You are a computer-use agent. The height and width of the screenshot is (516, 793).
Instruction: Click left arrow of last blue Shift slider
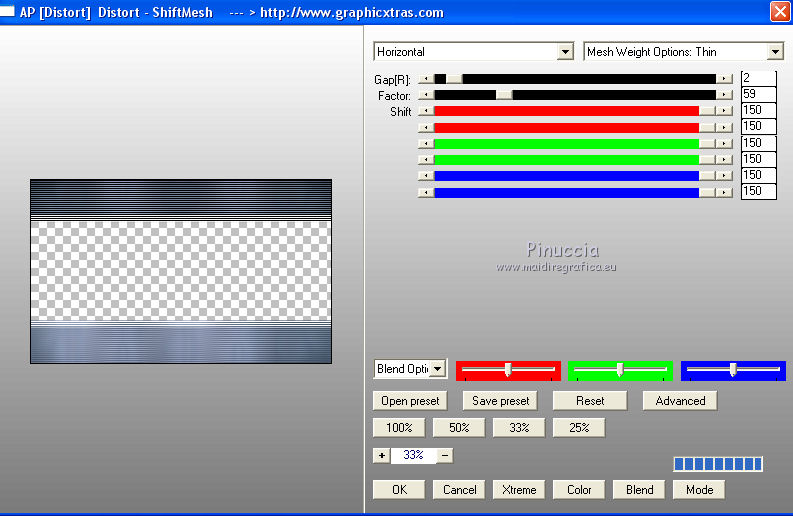(426, 191)
